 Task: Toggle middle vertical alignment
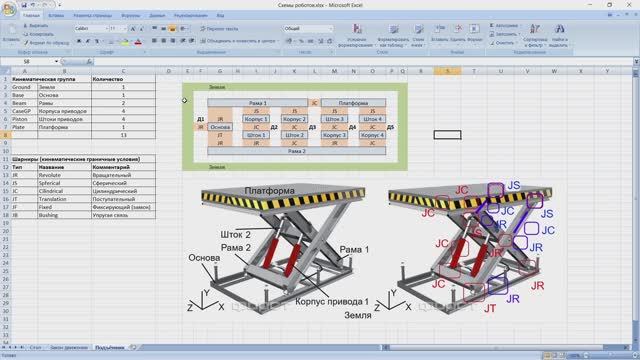coord(163,29)
